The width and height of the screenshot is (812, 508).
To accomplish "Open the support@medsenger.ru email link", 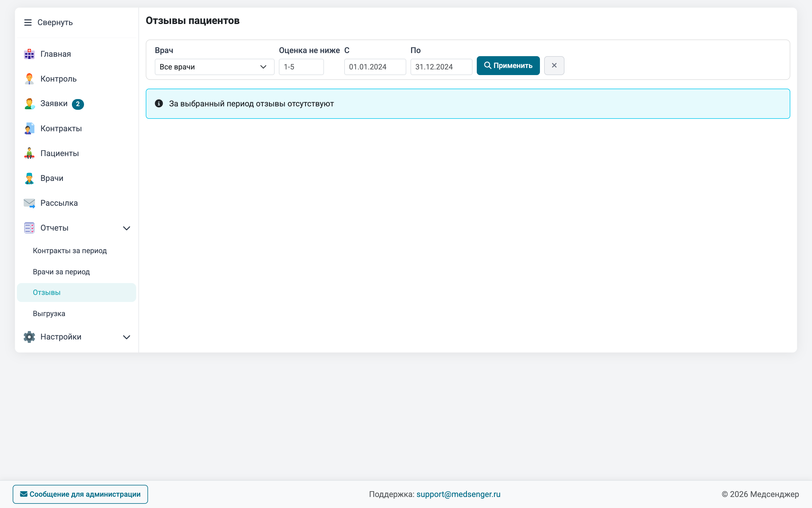I will (x=458, y=494).
